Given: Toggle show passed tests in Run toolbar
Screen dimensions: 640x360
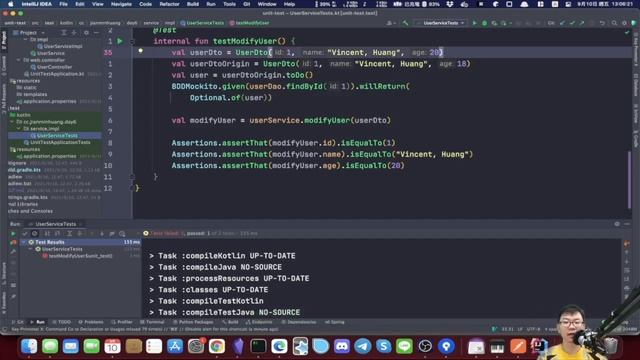Looking at the screenshot, I should click(24, 233).
